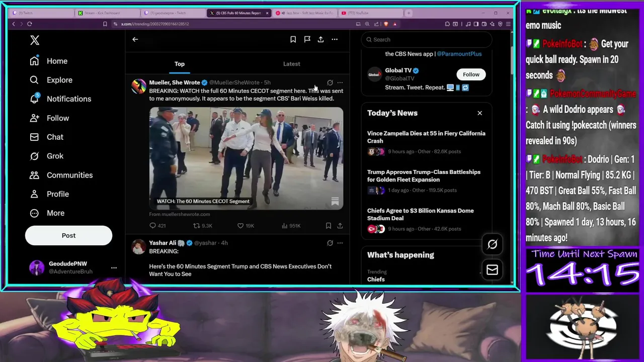Like the post with 19K likes
644x362 pixels.
click(x=246, y=226)
